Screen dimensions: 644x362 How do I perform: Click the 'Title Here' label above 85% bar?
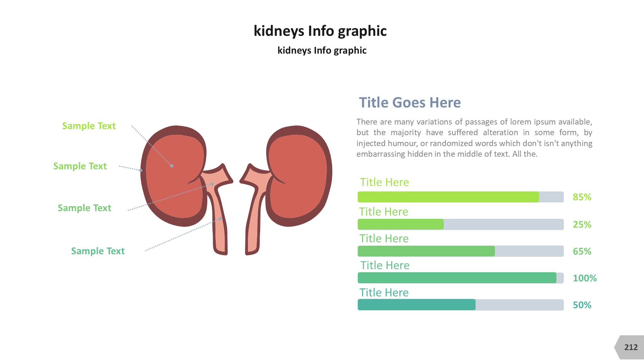384,182
